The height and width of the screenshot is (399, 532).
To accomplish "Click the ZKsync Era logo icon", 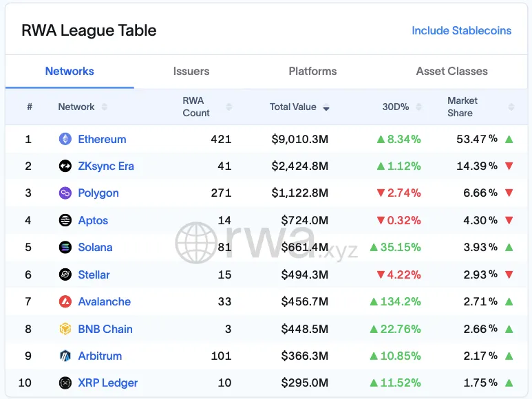I will coord(65,166).
